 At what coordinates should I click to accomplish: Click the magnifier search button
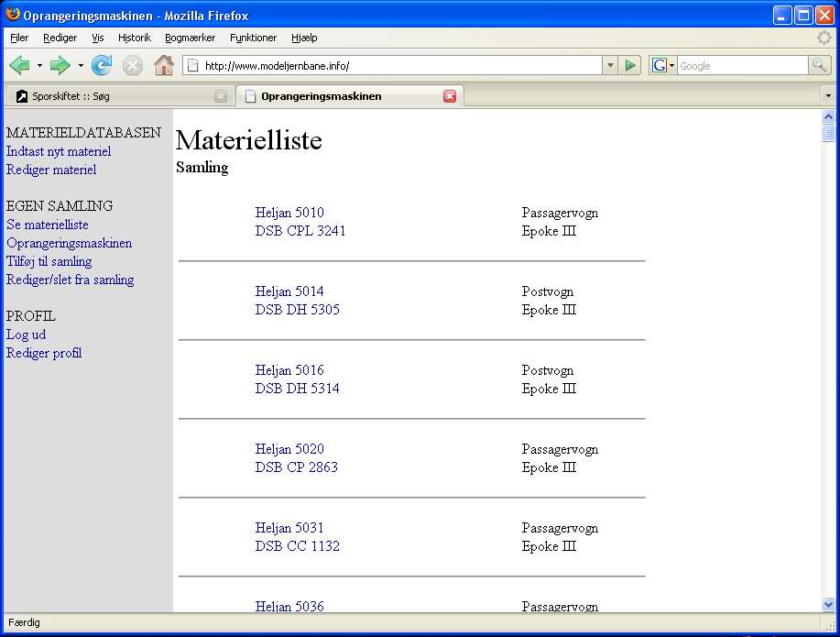(x=819, y=65)
